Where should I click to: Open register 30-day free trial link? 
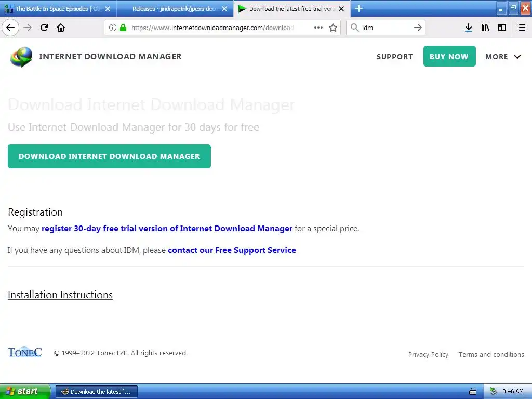coord(167,229)
